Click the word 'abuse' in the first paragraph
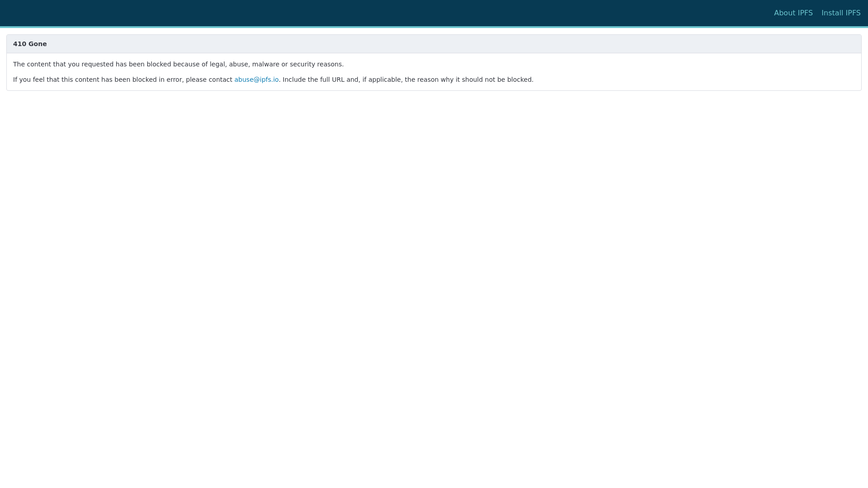 pos(238,64)
